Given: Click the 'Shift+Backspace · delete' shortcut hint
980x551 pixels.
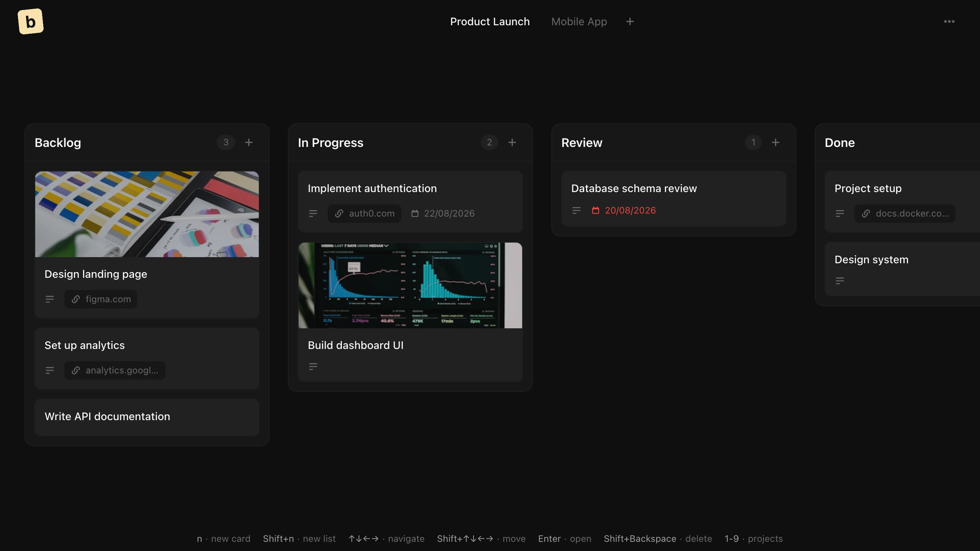Looking at the screenshot, I should click(658, 539).
